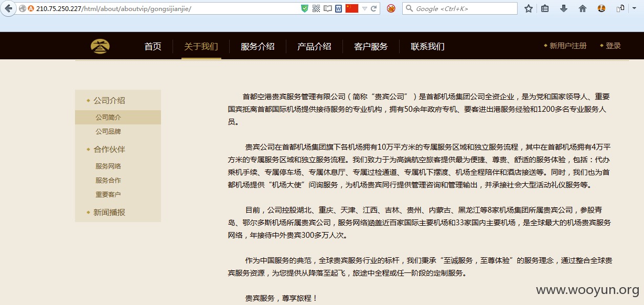Viewport: 644px width, 305px height.
Task: Click the green shield security icon
Action: (305, 8)
